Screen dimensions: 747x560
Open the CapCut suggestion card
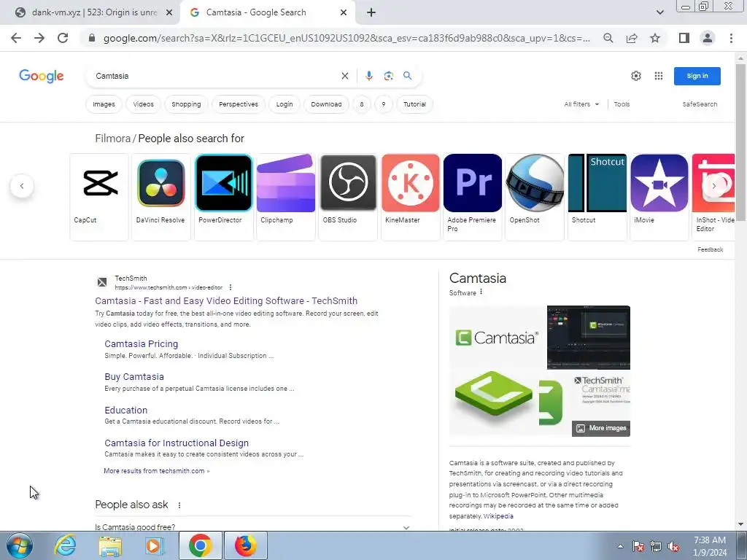tap(99, 197)
